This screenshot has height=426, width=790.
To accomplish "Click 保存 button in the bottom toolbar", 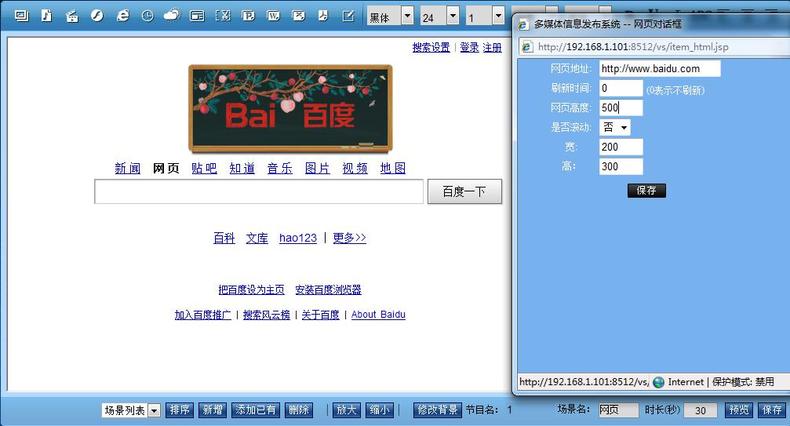I will (x=772, y=410).
